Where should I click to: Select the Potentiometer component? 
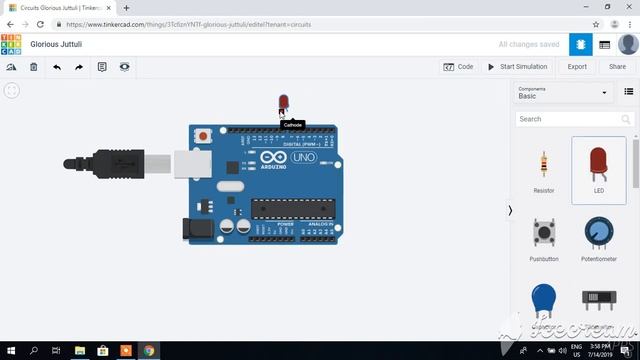tap(599, 239)
